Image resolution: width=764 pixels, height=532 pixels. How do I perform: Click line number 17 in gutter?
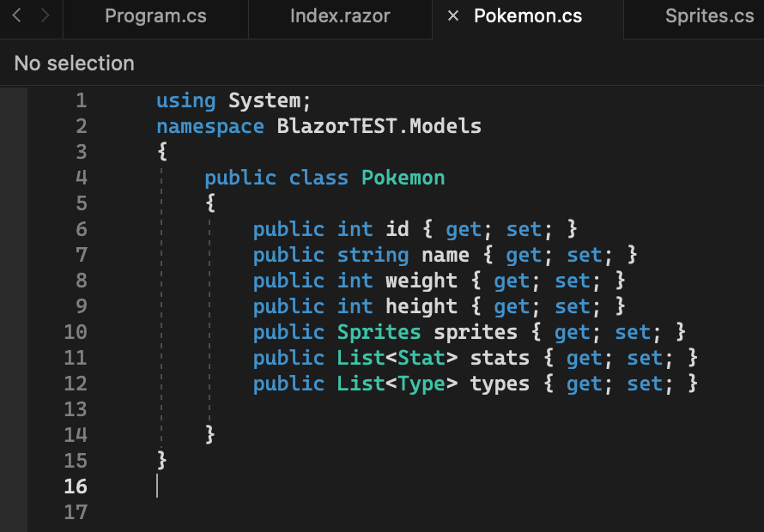tap(76, 512)
